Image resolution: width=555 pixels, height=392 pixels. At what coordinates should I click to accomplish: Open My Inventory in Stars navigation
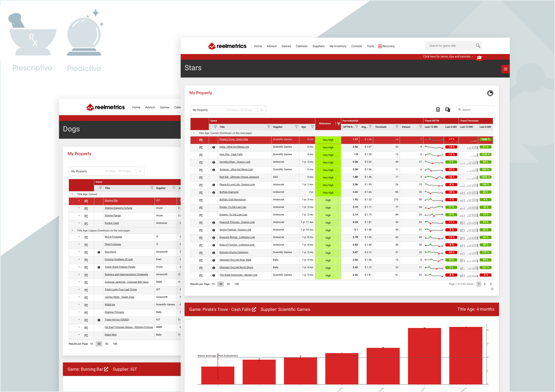coord(338,46)
